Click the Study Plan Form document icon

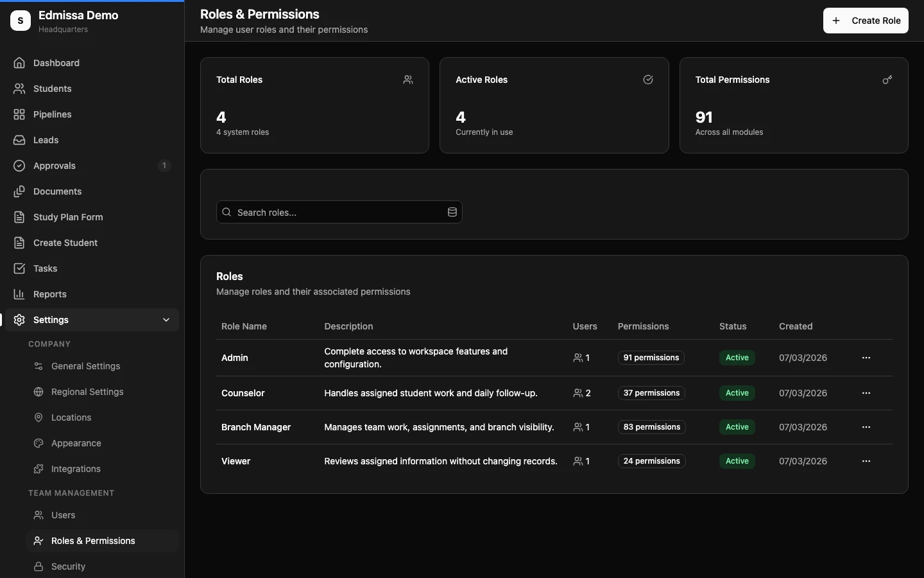[x=19, y=217]
